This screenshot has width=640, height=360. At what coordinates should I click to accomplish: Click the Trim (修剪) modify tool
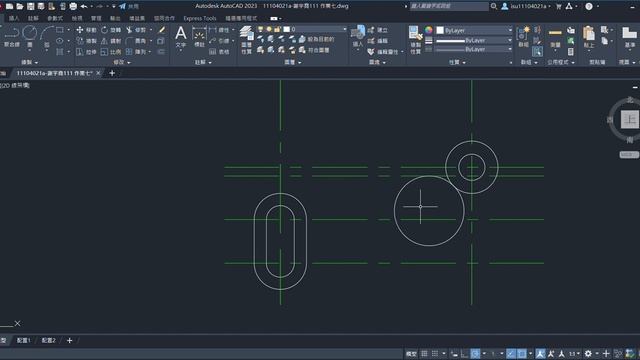[x=136, y=30]
